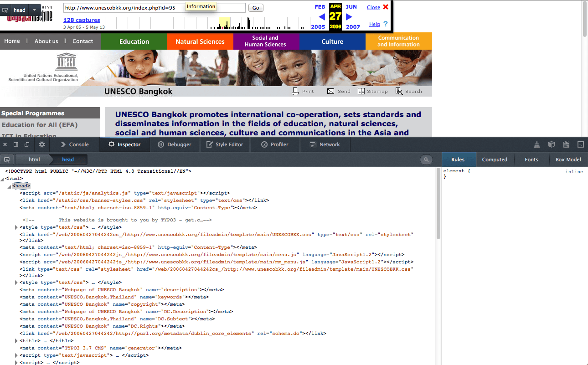588x365 pixels.
Task: Click the About us link
Action: (x=46, y=41)
